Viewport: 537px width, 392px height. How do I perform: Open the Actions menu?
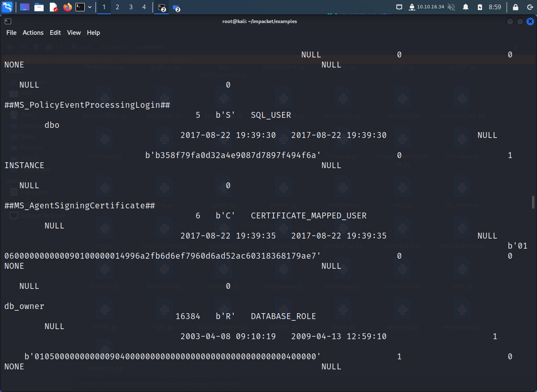point(33,33)
